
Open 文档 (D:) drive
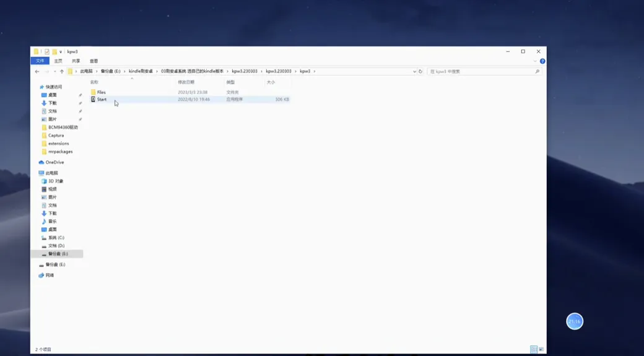pyautogui.click(x=56, y=246)
